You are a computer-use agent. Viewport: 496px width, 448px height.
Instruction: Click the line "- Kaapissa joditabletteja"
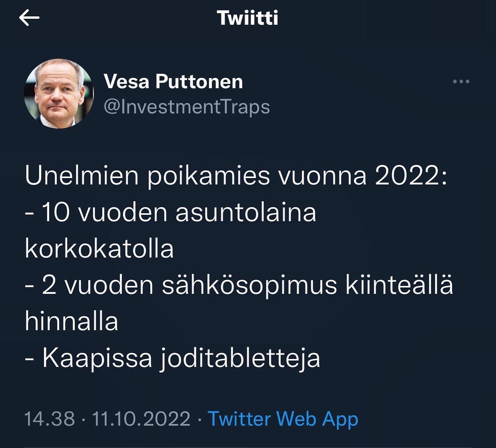pos(173,358)
